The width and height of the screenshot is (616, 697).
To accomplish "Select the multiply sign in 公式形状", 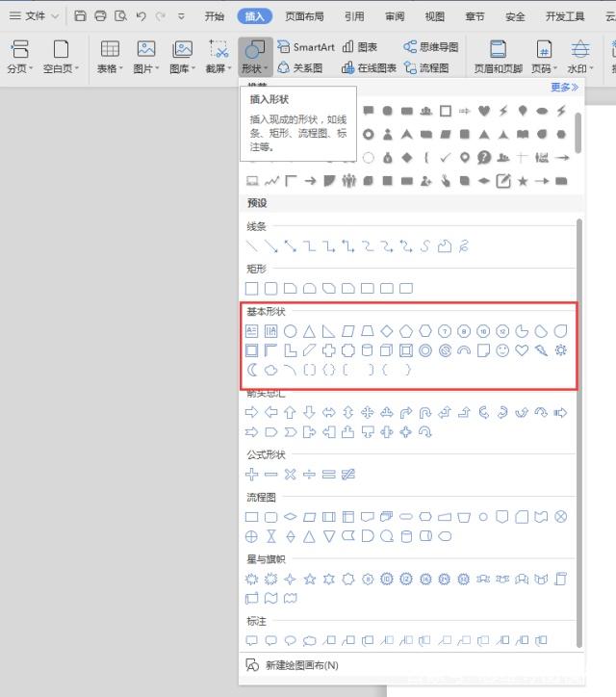I will [291, 475].
